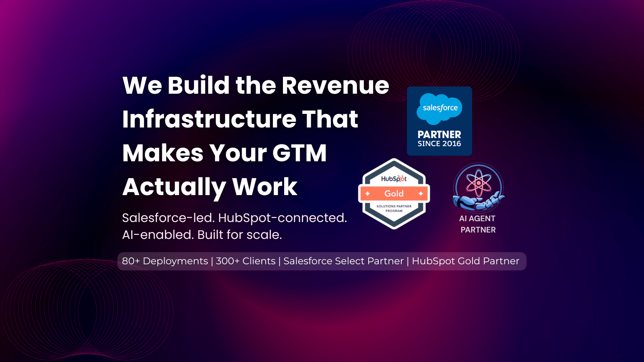Click the "PARTNER" text on Salesforce badge

[x=439, y=134]
